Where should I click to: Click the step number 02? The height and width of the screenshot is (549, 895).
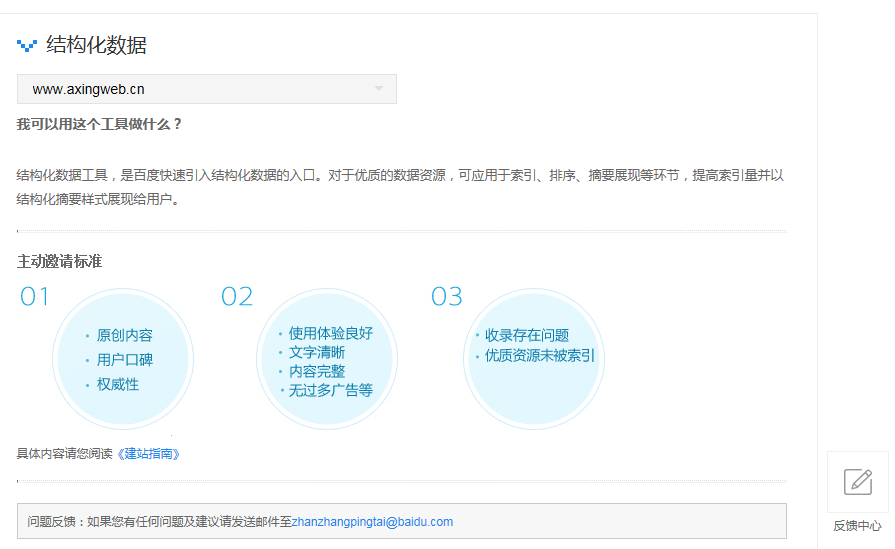[x=237, y=297]
